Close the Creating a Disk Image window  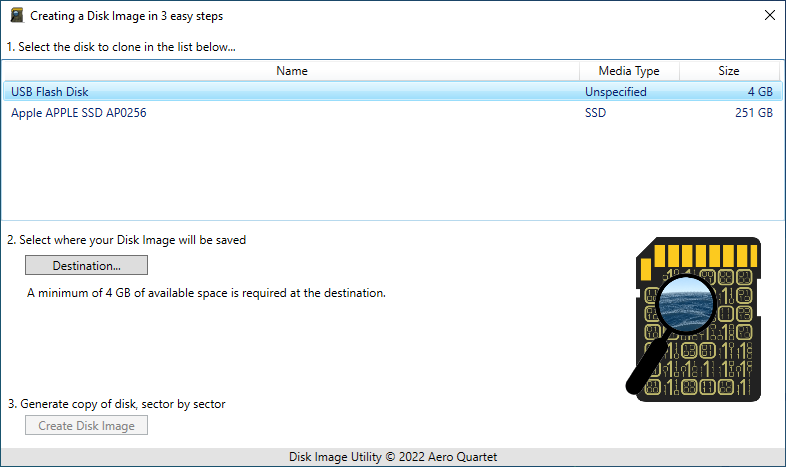(x=769, y=16)
